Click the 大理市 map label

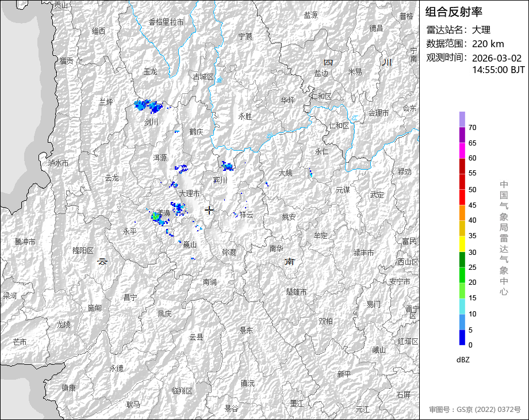point(189,193)
